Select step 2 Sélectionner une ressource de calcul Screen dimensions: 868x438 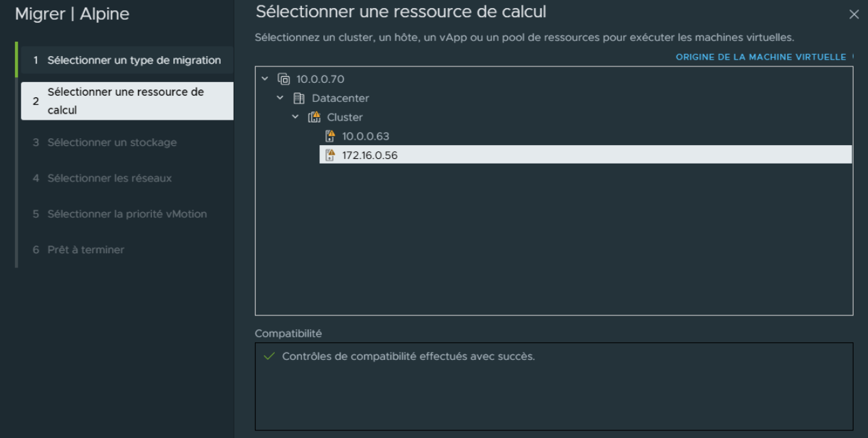[127, 101]
